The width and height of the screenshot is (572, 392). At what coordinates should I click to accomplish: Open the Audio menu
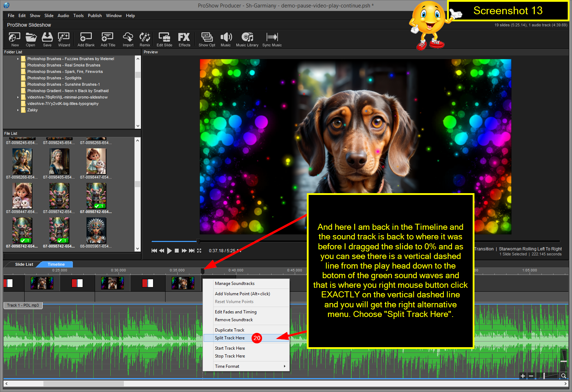(63, 16)
